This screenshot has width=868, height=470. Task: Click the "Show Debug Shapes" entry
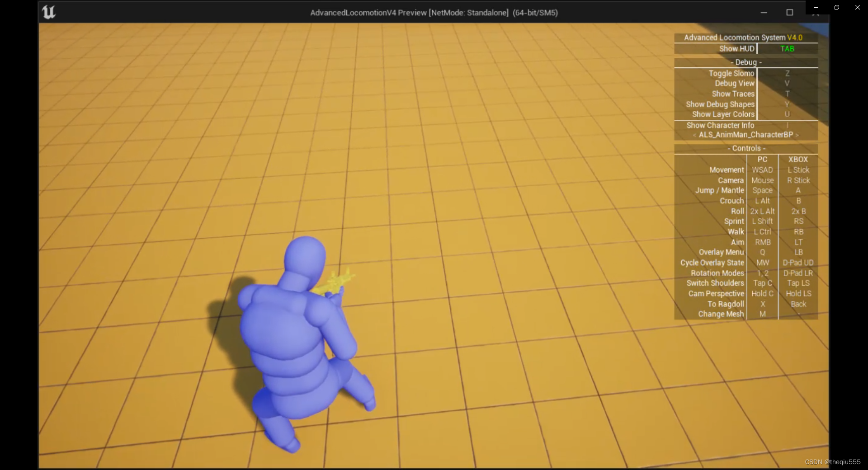click(720, 104)
